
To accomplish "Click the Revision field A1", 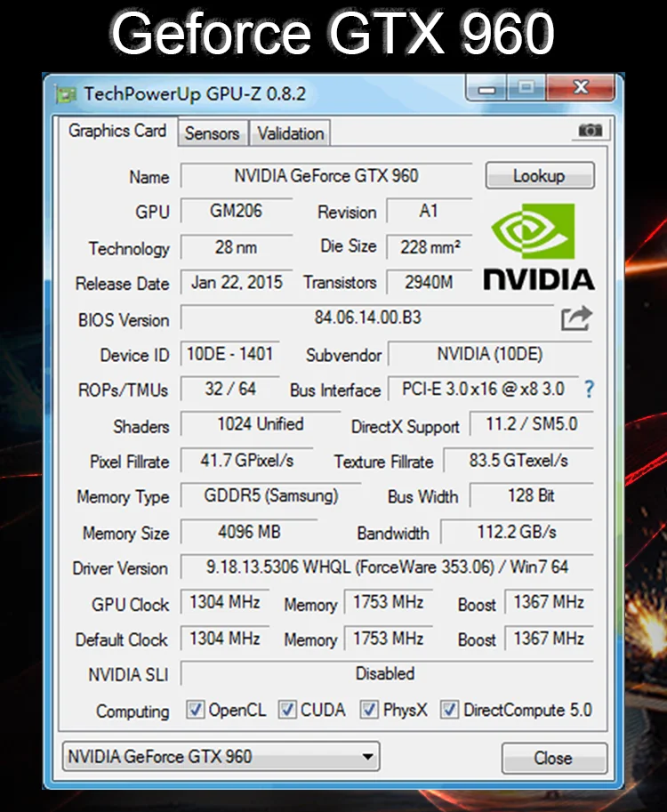I will pyautogui.click(x=430, y=212).
